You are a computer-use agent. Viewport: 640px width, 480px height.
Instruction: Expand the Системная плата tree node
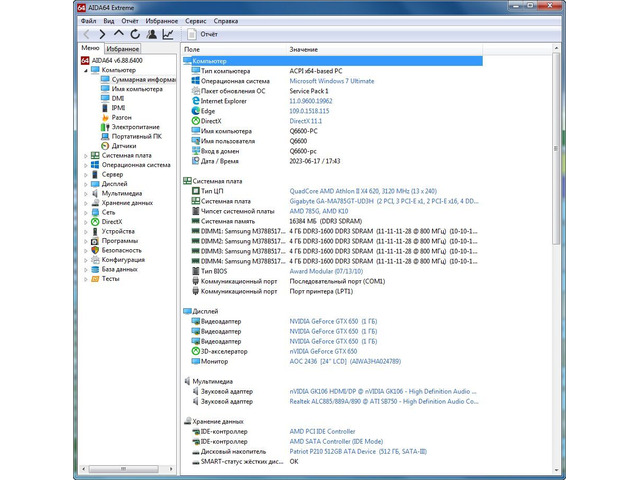[86, 156]
